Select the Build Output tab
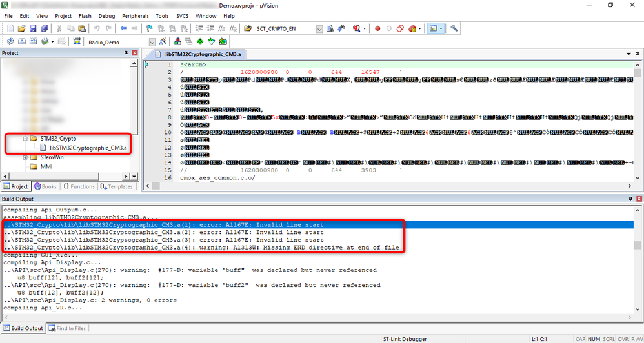Viewport: 644px width, 343px height. (x=23, y=328)
